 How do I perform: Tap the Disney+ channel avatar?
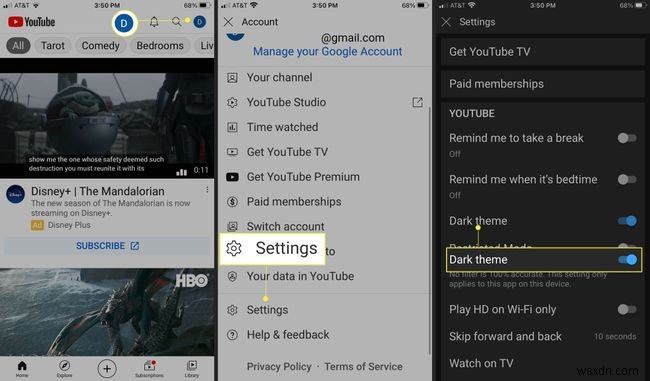[15, 194]
